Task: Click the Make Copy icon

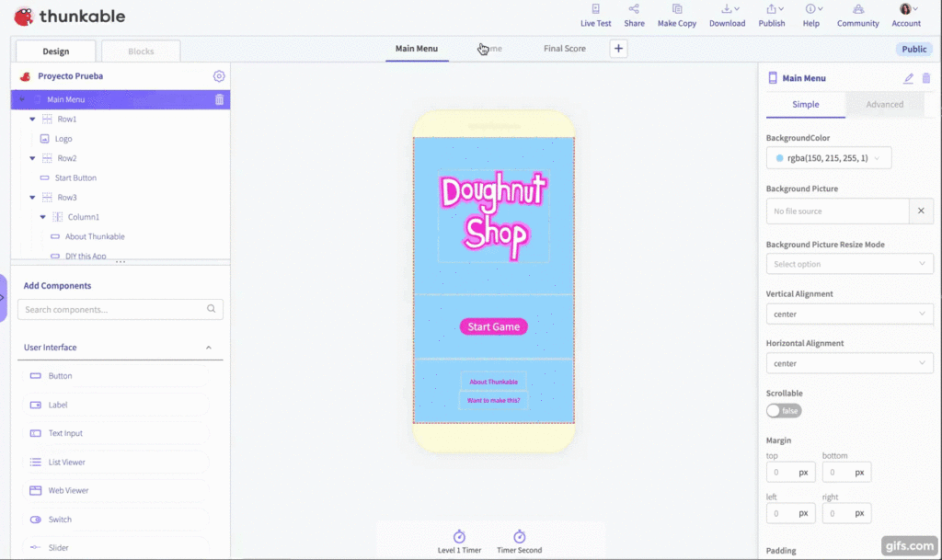Action: tap(676, 9)
